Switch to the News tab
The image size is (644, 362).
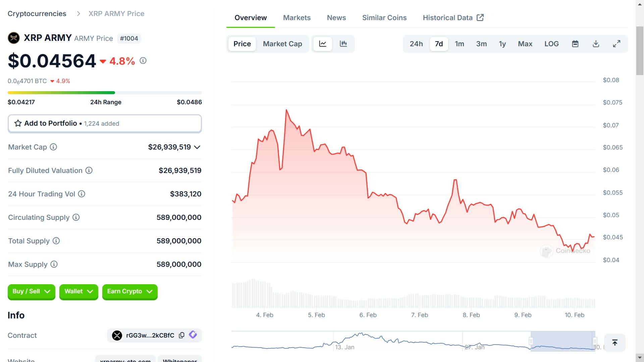336,18
